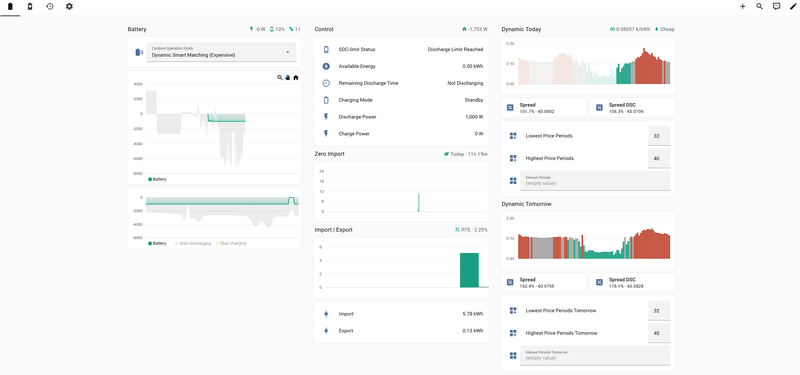Screen dimensions: 800x375
Task: Add new item with plus icon
Action: click(x=742, y=7)
